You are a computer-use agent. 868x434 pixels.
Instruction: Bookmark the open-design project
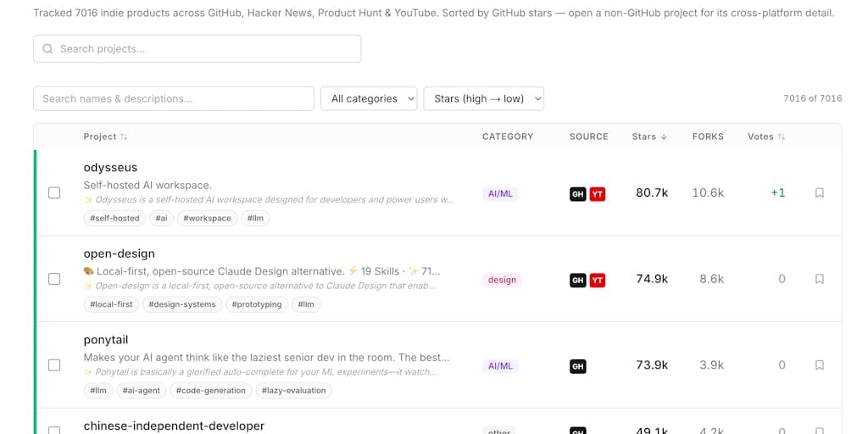820,279
